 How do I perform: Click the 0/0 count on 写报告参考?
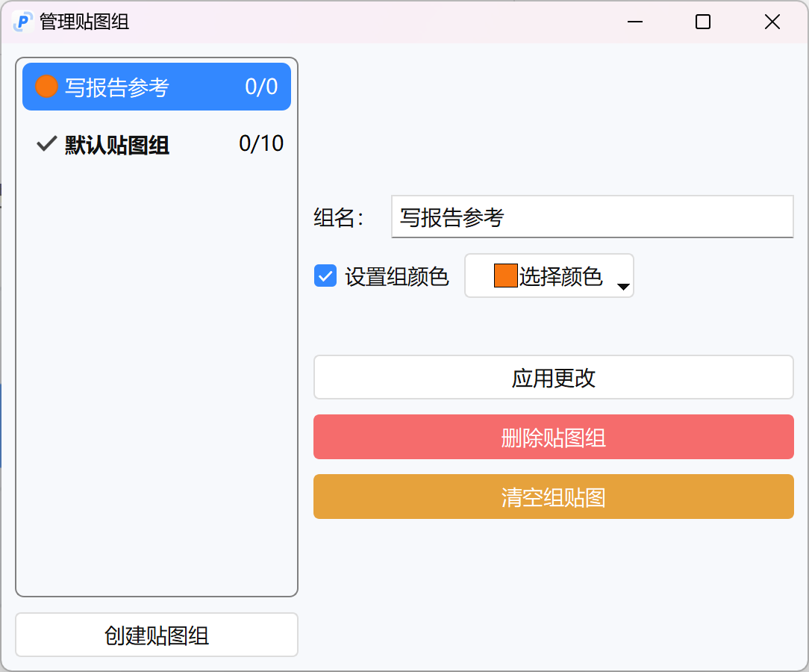(263, 86)
